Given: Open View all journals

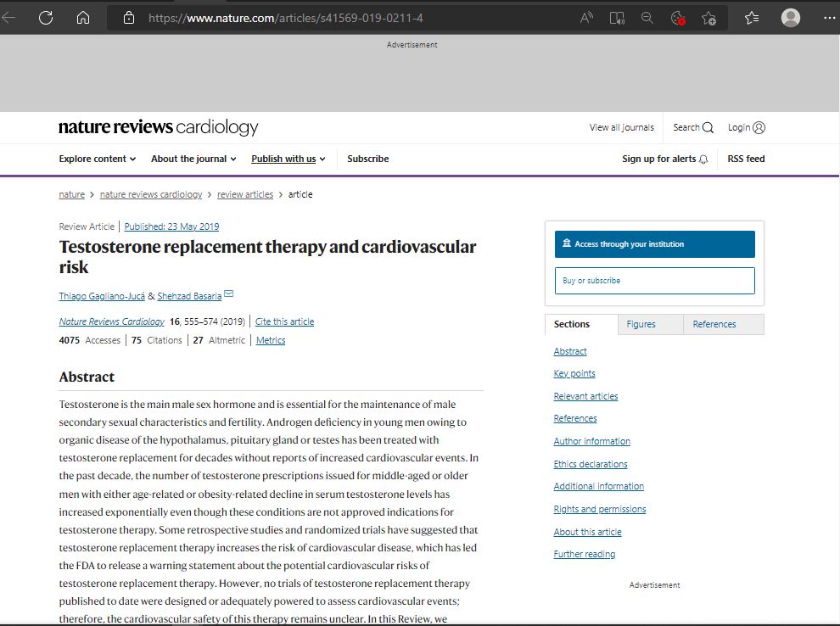Looking at the screenshot, I should (x=621, y=127).
